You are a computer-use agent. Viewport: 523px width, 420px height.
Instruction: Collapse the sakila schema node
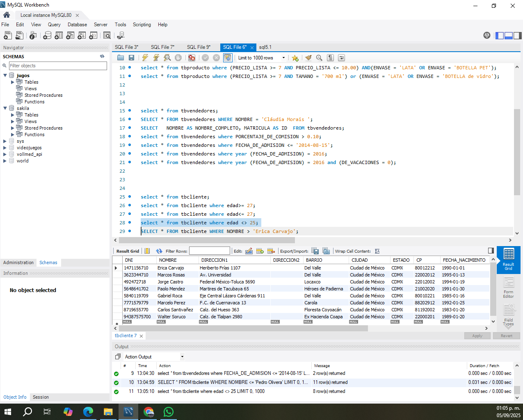5,108
